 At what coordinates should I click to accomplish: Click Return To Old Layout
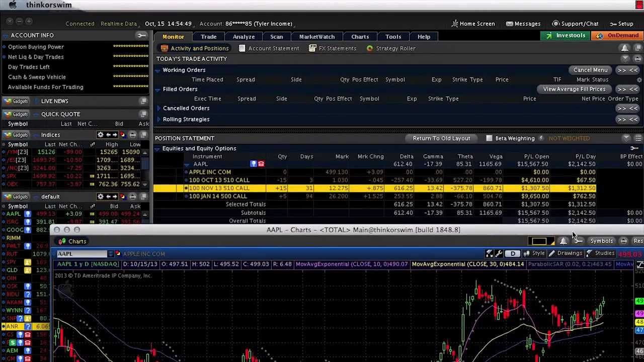click(441, 138)
